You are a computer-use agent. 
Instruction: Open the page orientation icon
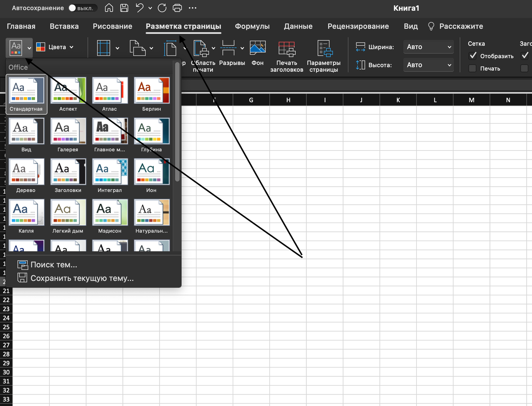click(x=137, y=48)
